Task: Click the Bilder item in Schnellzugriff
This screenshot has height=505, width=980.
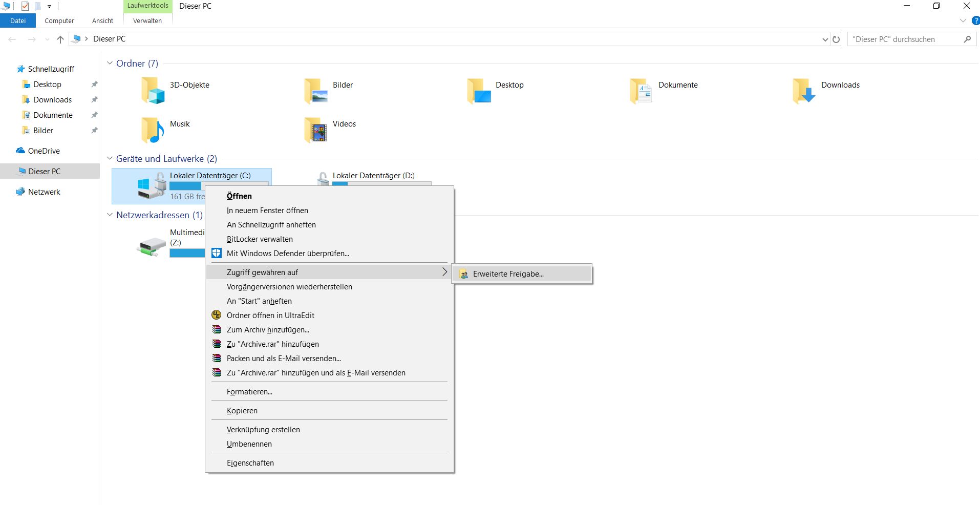Action: point(43,130)
